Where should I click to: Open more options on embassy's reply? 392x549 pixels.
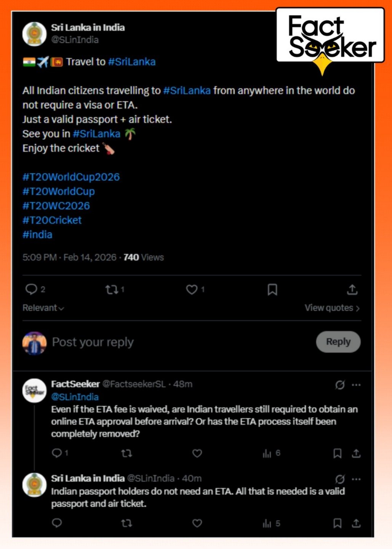click(357, 479)
